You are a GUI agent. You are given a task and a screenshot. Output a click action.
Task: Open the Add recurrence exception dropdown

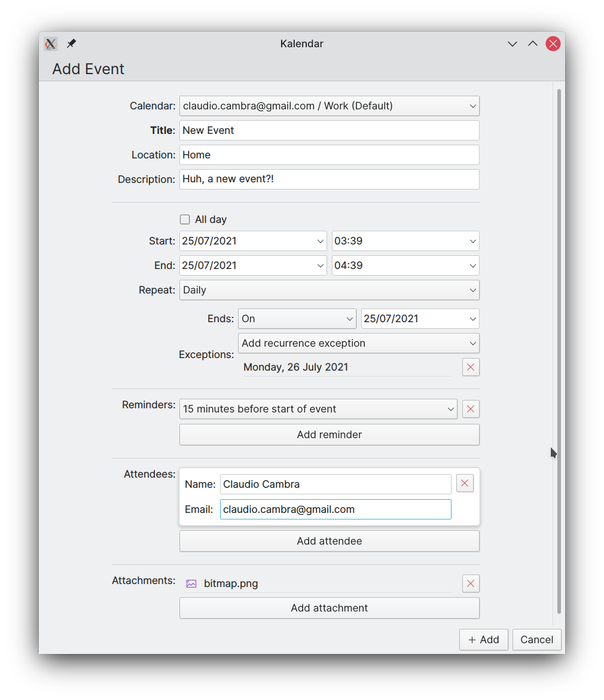click(x=358, y=343)
